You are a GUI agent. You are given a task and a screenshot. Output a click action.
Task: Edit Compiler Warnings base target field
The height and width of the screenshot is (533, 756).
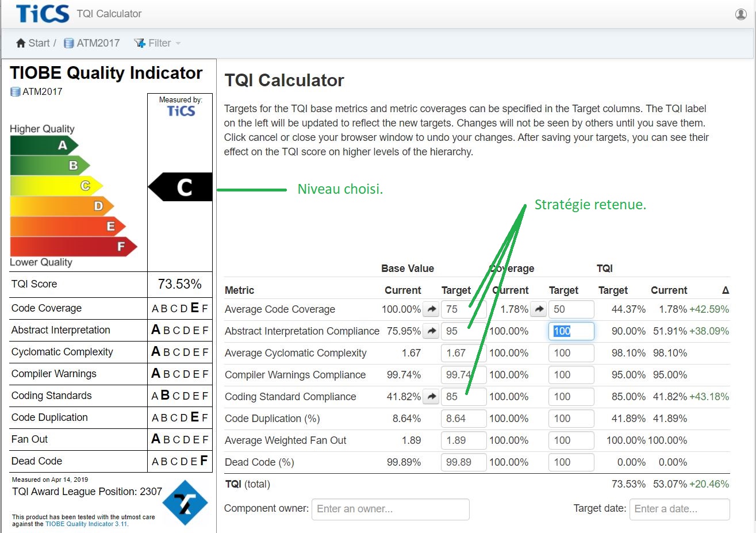464,375
